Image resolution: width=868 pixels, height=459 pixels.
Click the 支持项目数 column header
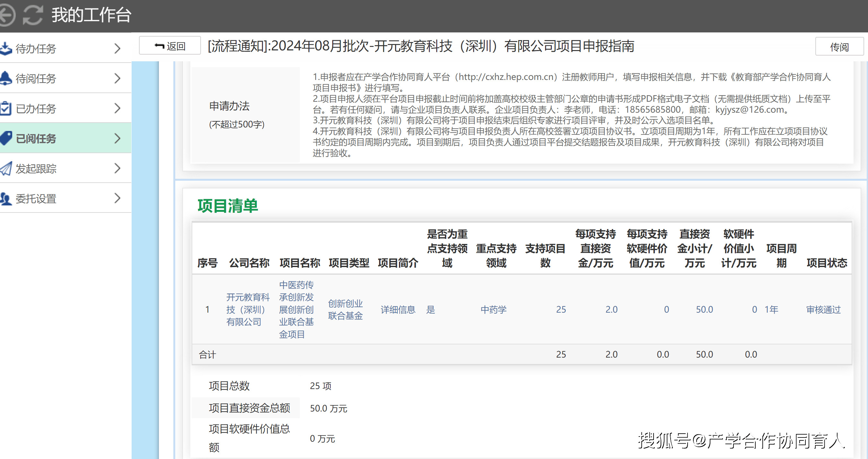point(545,255)
